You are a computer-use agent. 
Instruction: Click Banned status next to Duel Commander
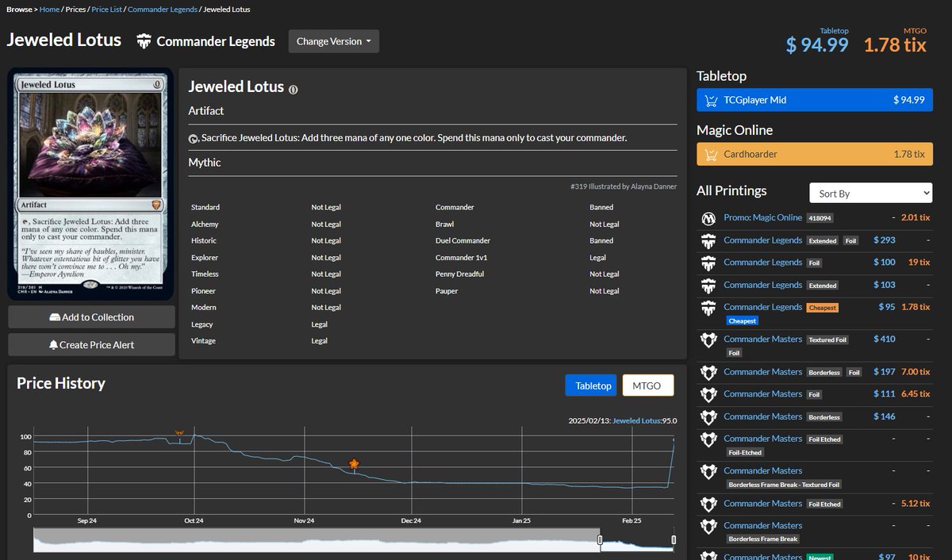(601, 240)
